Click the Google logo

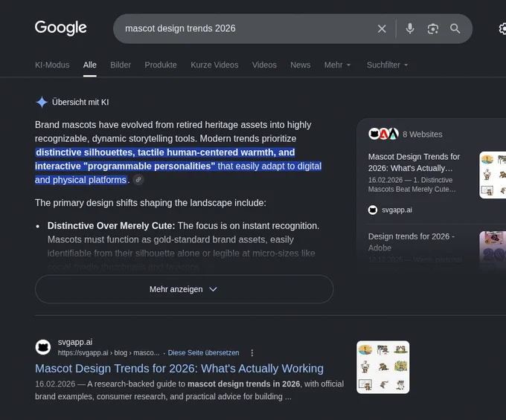[x=61, y=28]
